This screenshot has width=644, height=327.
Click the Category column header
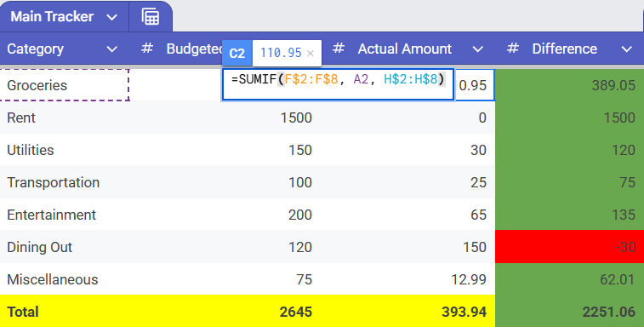(x=36, y=49)
